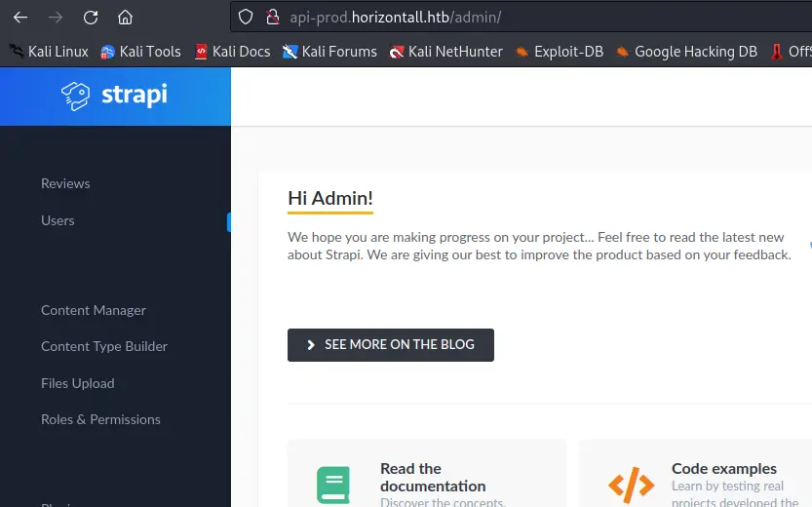Focus the URL address bar
The height and width of the screenshot is (507, 812).
point(521,18)
